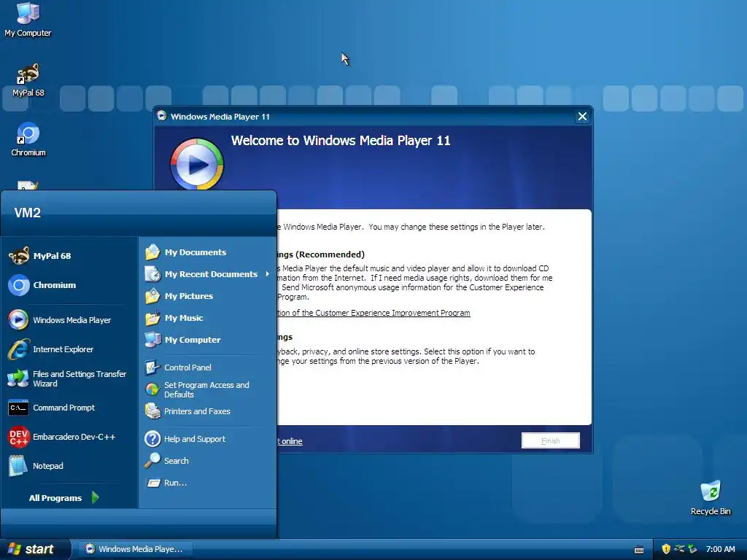Click the Files and Settings Transfer Wizard icon
Viewport: 747px width, 560px height.
click(18, 378)
